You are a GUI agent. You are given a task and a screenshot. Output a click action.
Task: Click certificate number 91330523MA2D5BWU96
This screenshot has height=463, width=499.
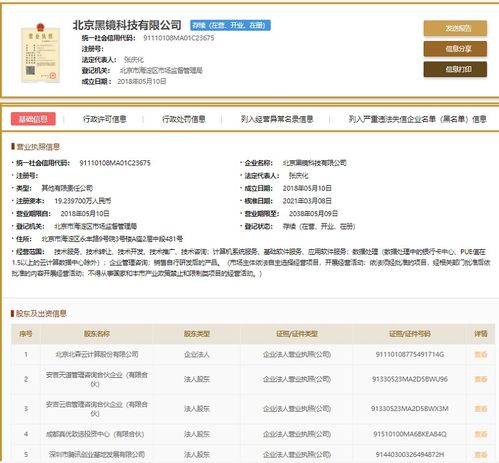[410, 379]
